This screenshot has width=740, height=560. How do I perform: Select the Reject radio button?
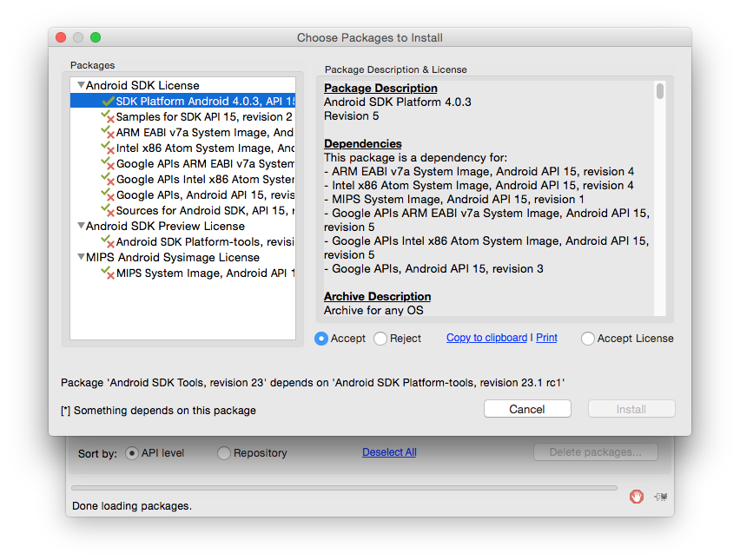[x=380, y=339]
